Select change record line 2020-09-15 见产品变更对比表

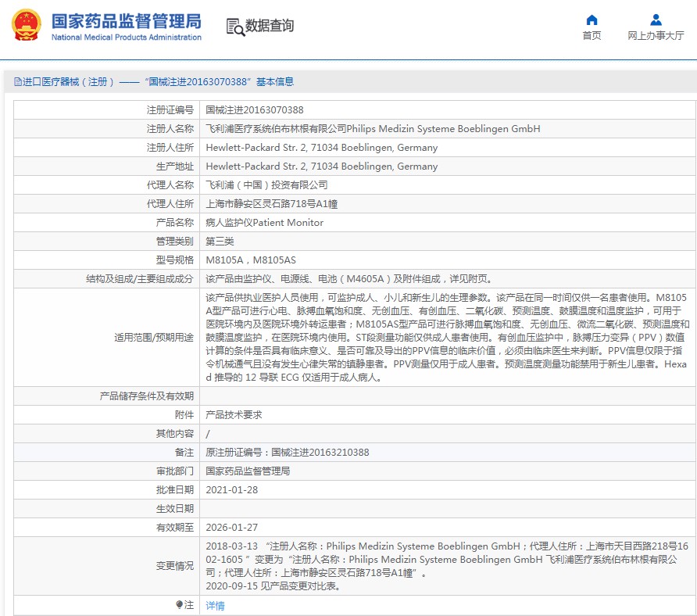pyautogui.click(x=273, y=586)
